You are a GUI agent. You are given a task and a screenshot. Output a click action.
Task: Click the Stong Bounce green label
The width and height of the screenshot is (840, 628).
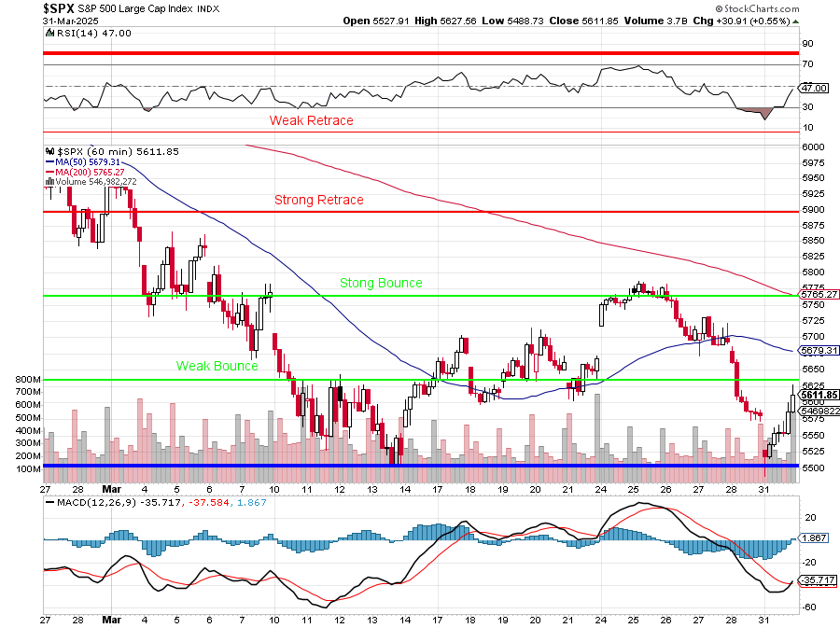(380, 283)
